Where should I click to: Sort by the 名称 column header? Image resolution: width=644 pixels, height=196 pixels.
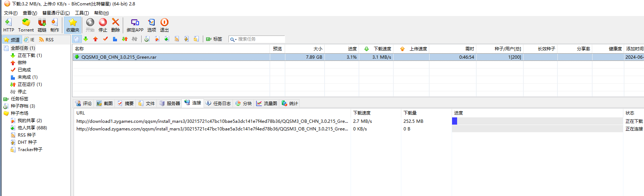tap(171, 49)
